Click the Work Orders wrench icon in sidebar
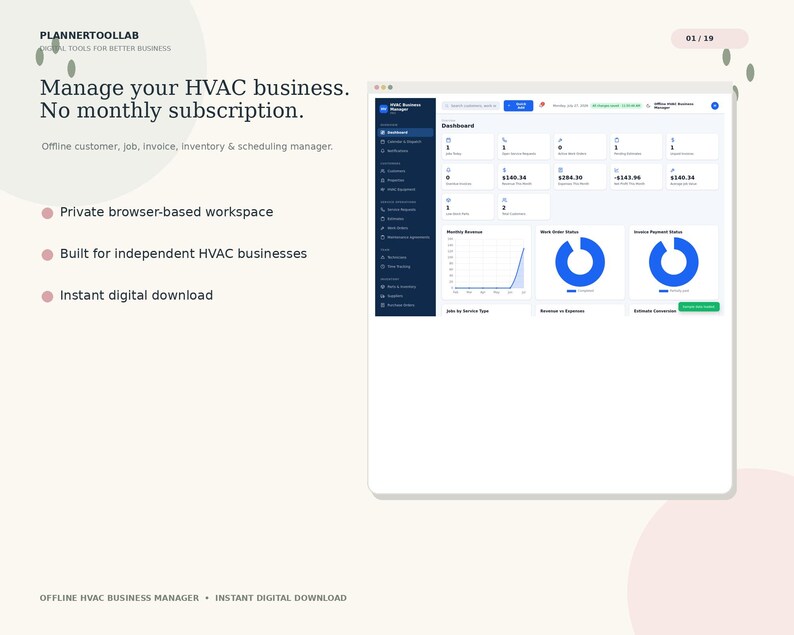This screenshot has width=794, height=635. coord(382,228)
